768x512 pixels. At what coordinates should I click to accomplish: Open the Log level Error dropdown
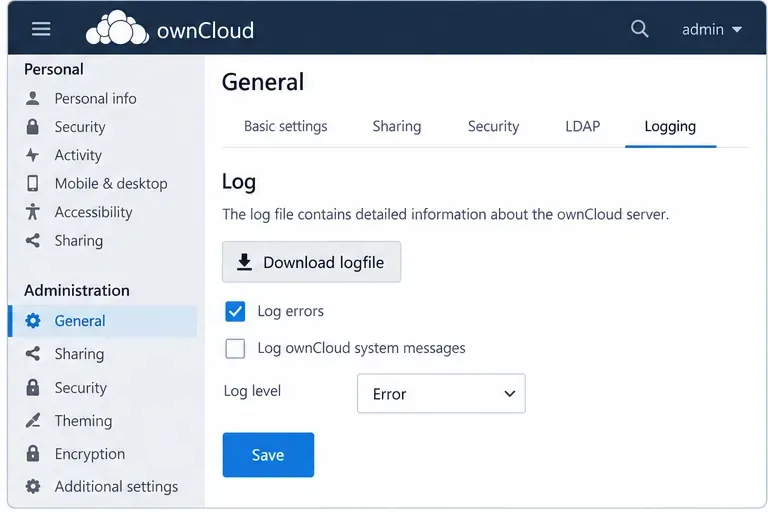point(441,393)
